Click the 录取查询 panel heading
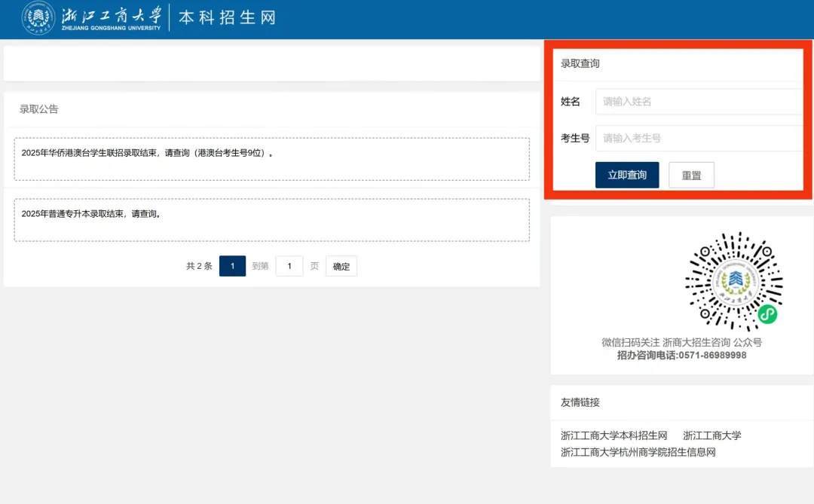This screenshot has height=504, width=814. (x=580, y=63)
